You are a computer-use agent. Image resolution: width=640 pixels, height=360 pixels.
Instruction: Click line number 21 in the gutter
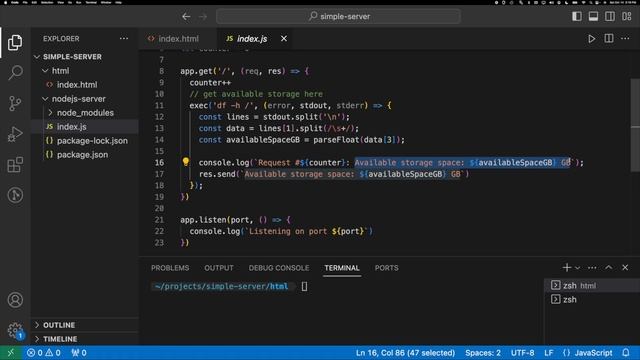point(159,220)
